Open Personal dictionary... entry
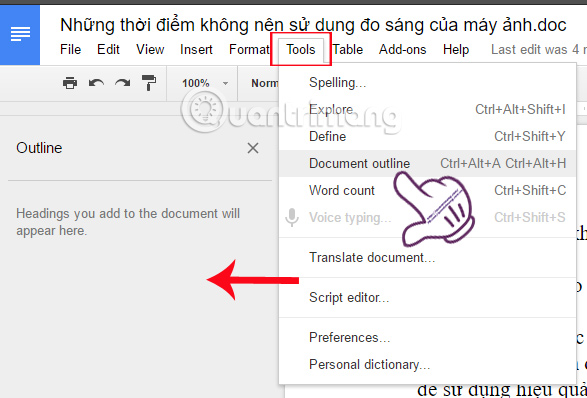 pos(428,365)
